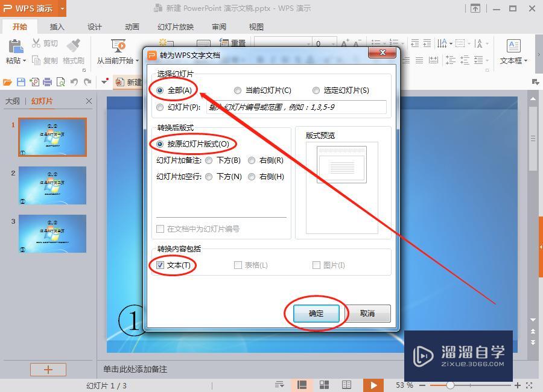The height and width of the screenshot is (392, 543).
Task: Click the Text Box icon
Action: (513, 46)
